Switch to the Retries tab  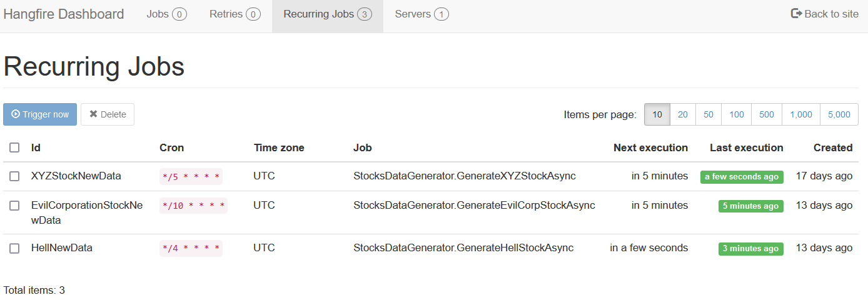[x=235, y=14]
